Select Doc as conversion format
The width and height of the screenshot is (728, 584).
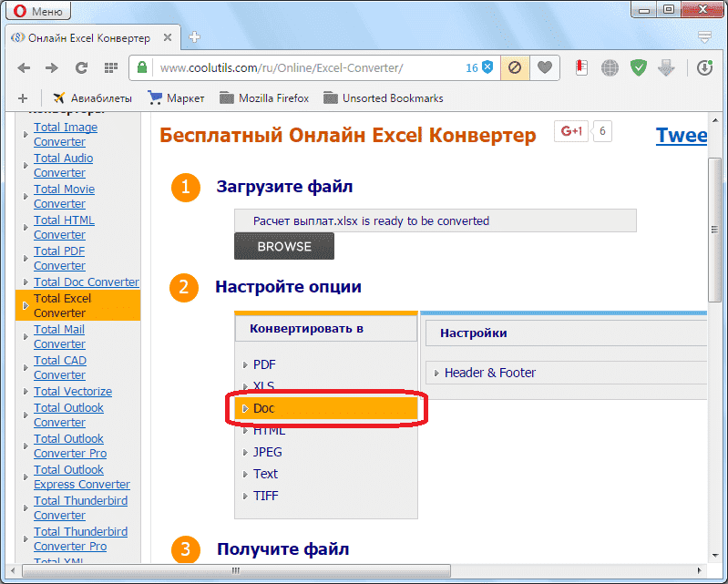(x=264, y=409)
